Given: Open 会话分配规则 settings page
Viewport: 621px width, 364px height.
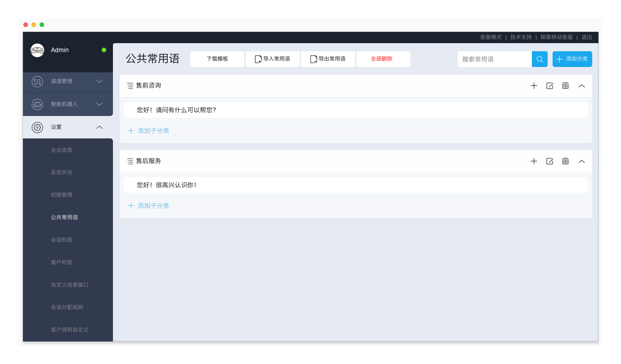Looking at the screenshot, I should pyautogui.click(x=67, y=307).
